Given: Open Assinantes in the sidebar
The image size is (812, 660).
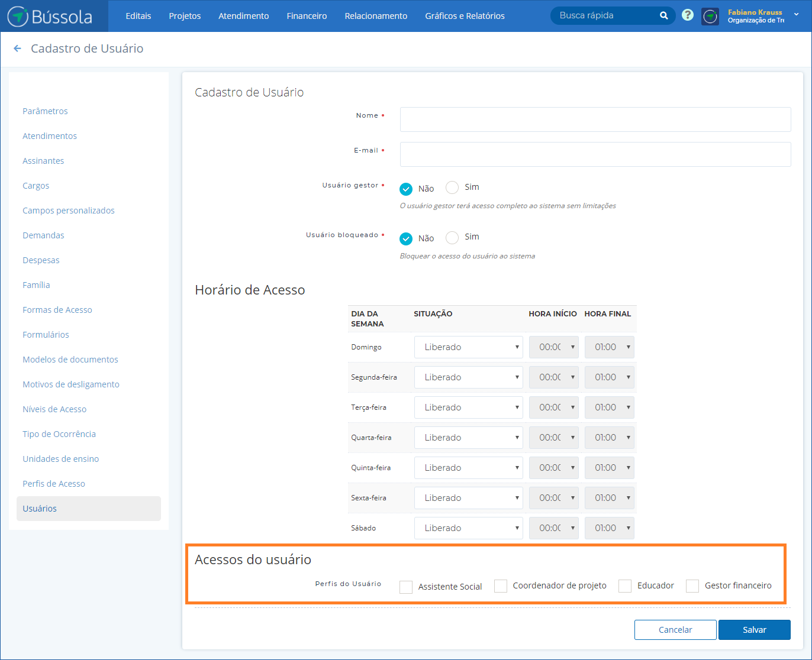Looking at the screenshot, I should [43, 161].
